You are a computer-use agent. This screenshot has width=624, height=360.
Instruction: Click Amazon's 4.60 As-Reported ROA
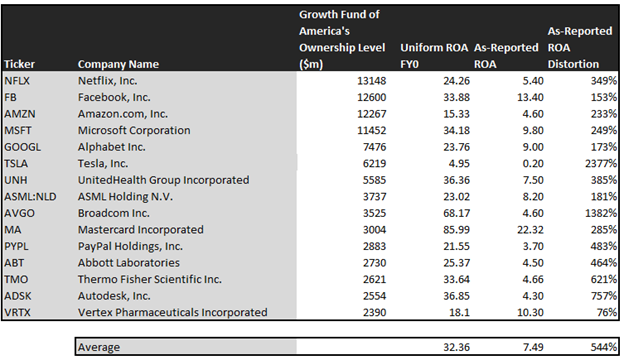(x=532, y=114)
